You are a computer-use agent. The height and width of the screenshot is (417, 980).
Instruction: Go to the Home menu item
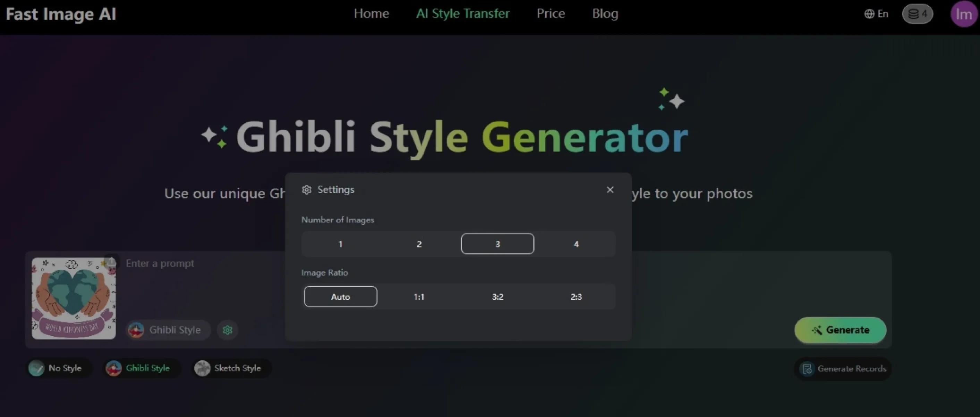click(x=371, y=14)
